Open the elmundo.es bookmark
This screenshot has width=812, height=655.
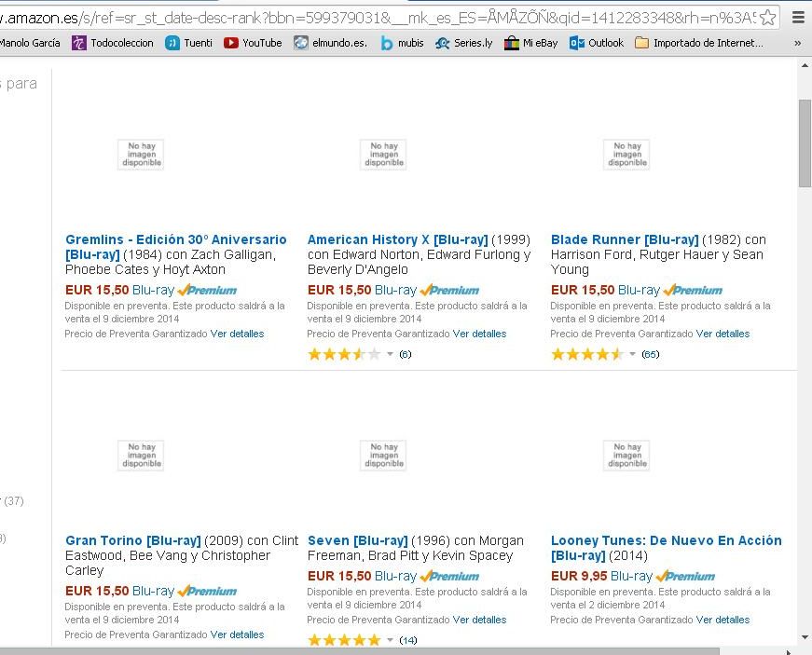330,43
